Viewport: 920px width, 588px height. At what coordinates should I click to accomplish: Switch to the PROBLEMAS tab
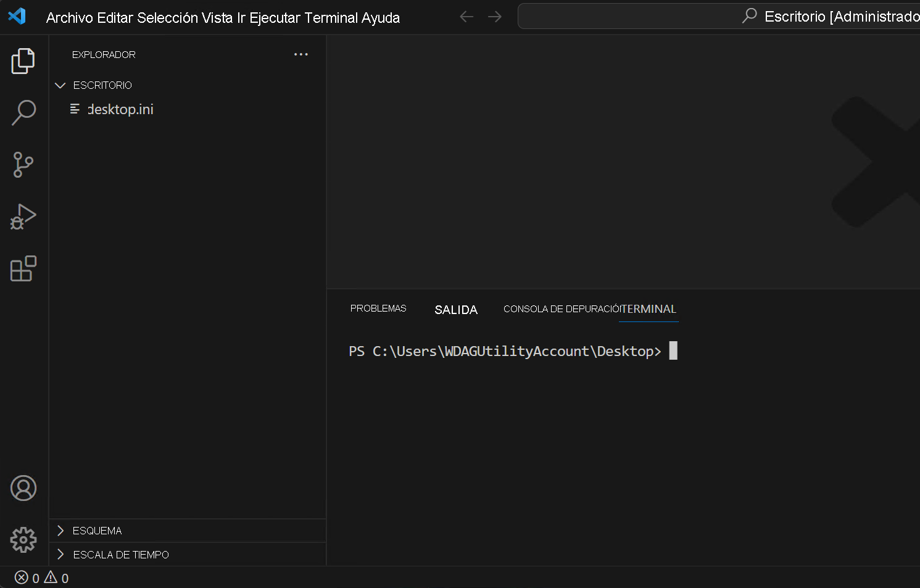click(378, 308)
